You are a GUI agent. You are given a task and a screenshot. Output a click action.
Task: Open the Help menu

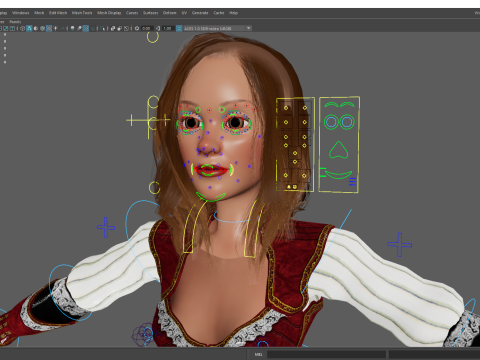[233, 13]
